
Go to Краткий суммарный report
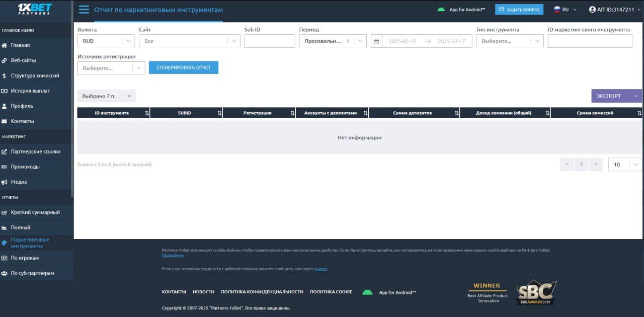pyautogui.click(x=35, y=212)
